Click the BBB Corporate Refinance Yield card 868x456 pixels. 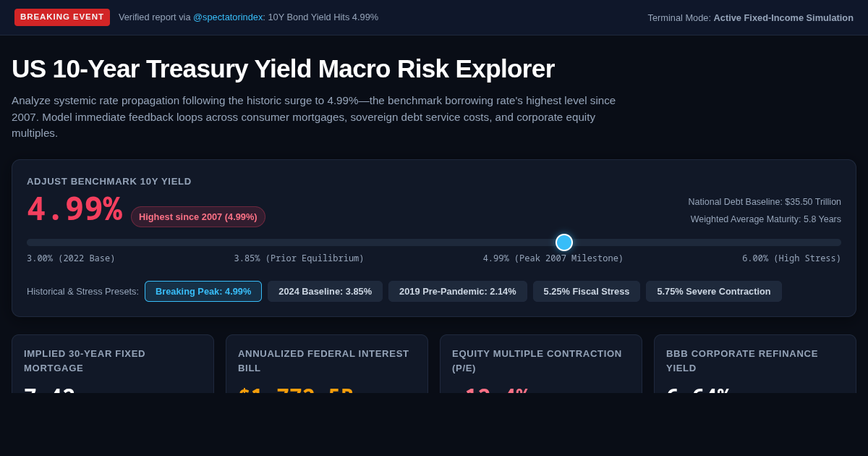point(755,364)
